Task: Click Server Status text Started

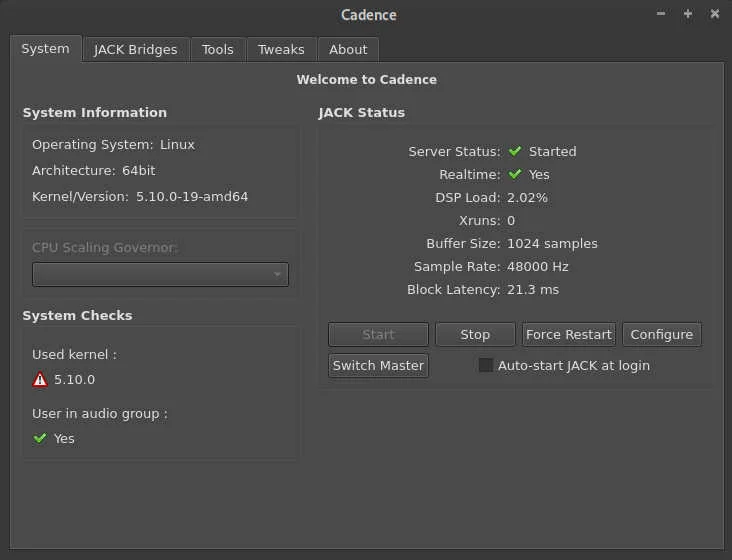Action: (x=553, y=151)
